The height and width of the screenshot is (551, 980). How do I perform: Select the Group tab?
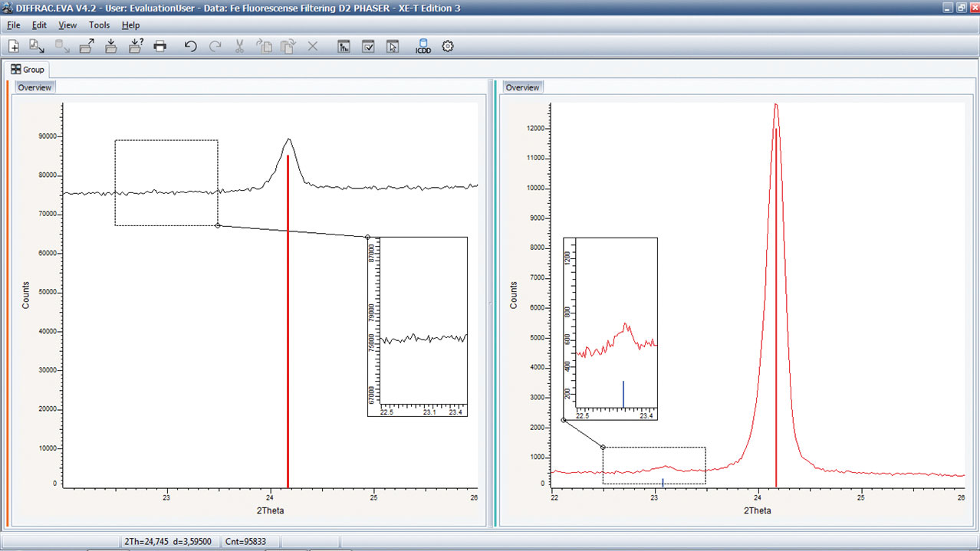pyautogui.click(x=28, y=70)
